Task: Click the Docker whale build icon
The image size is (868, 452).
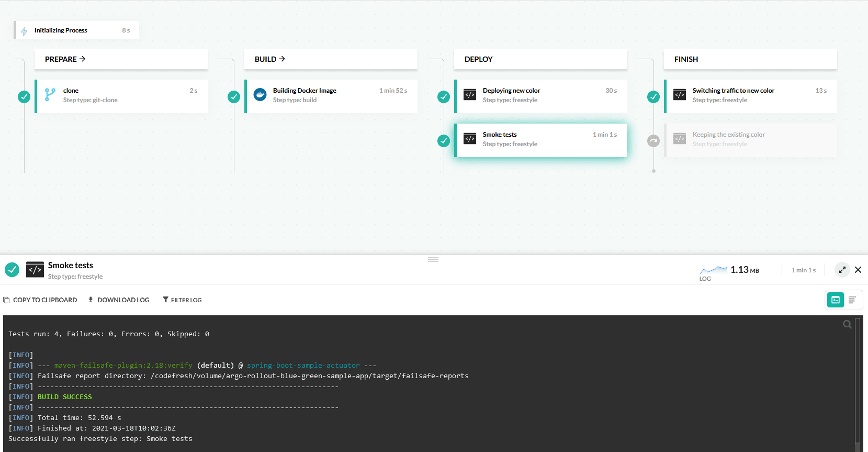Action: point(260,95)
